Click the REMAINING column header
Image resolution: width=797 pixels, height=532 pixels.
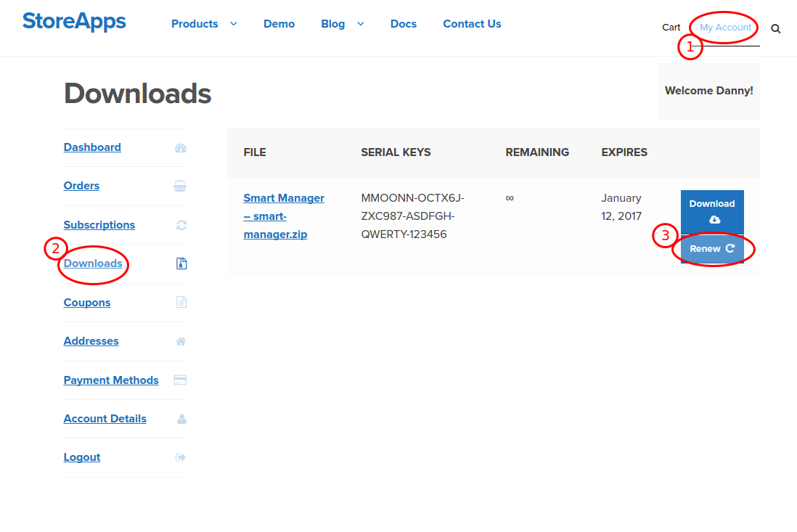[537, 152]
